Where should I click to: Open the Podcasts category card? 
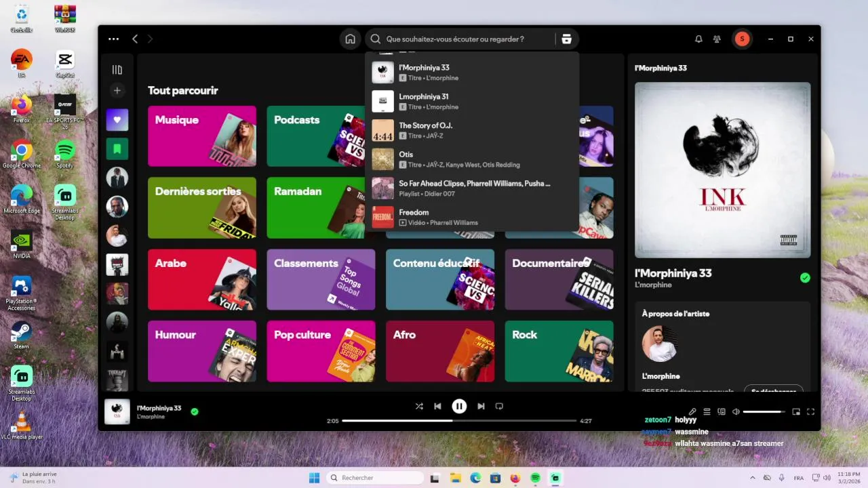click(316, 136)
